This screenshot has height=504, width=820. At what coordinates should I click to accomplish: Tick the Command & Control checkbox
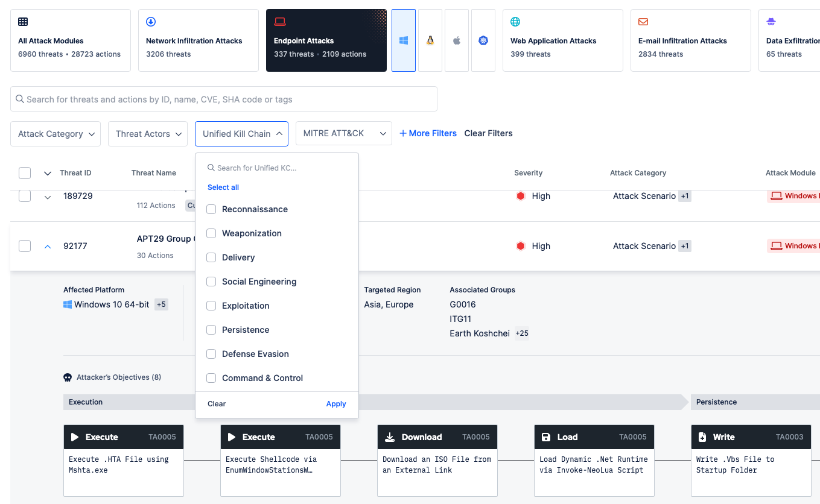tap(211, 378)
